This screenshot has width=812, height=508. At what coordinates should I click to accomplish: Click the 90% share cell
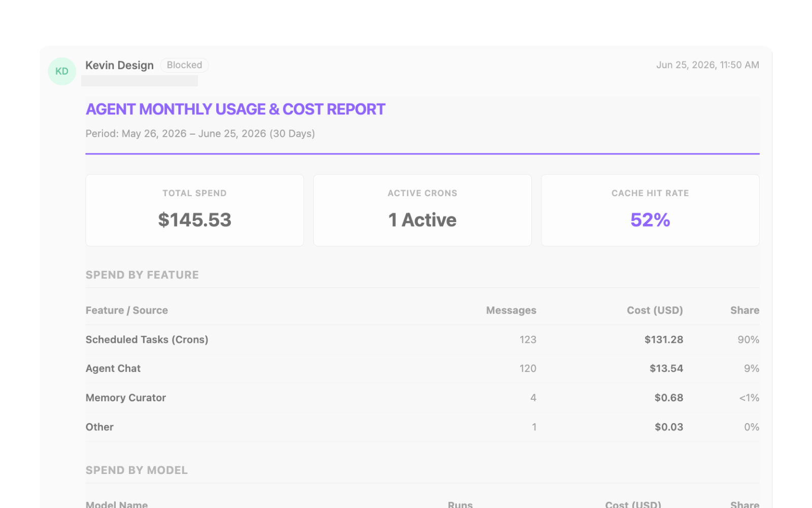click(748, 339)
